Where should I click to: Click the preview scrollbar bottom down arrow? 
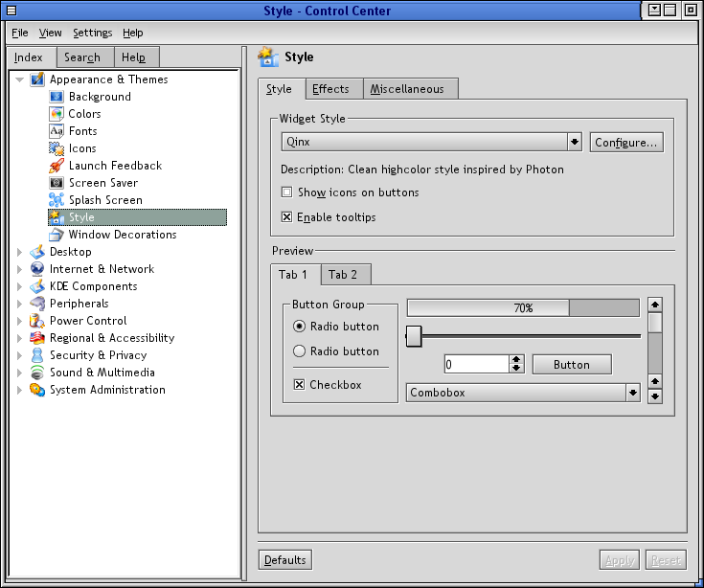(655, 396)
